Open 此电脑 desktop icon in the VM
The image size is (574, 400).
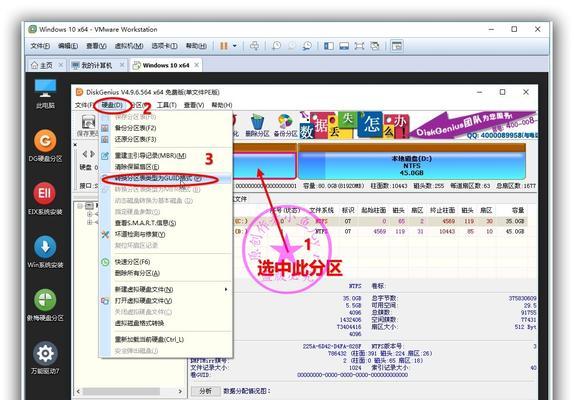45,94
